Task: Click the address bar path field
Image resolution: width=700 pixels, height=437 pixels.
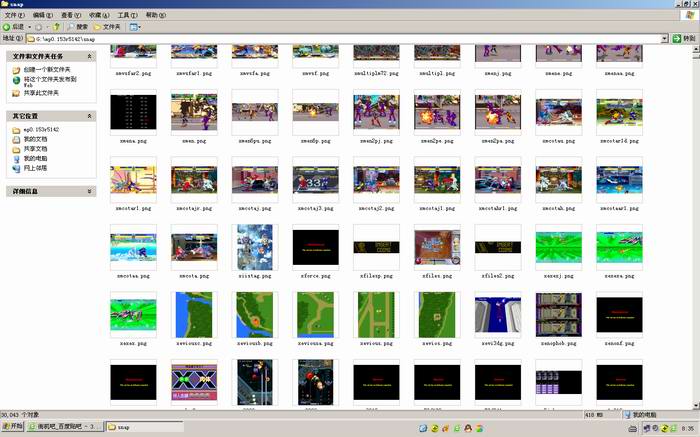Action: [x=343, y=39]
